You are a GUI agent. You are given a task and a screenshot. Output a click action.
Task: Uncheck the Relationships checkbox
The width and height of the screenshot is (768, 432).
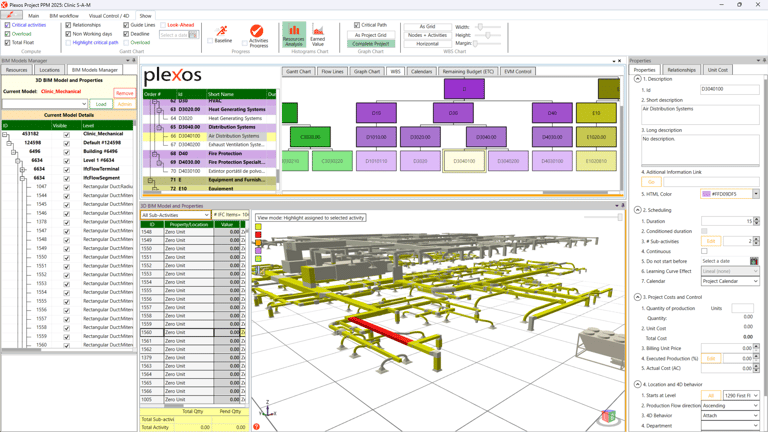click(68, 25)
